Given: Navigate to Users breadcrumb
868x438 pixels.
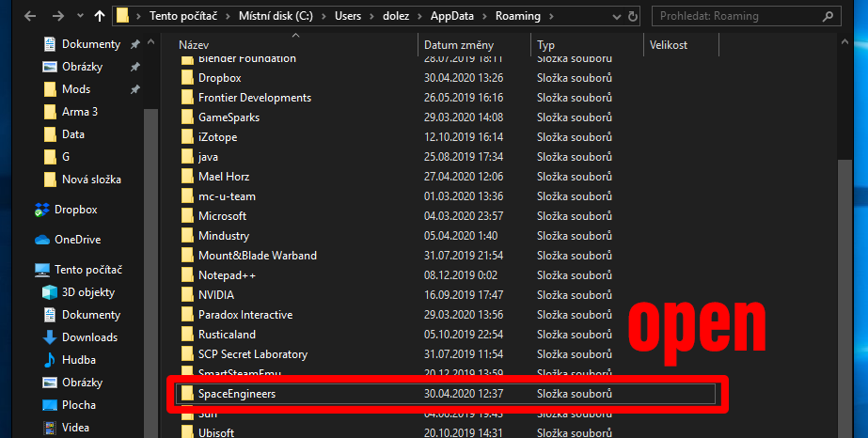Looking at the screenshot, I should point(348,16).
